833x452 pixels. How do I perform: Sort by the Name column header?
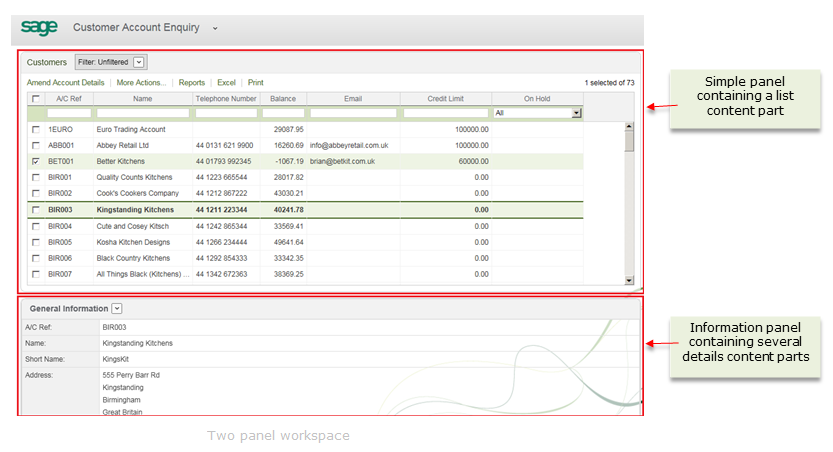coord(142,99)
